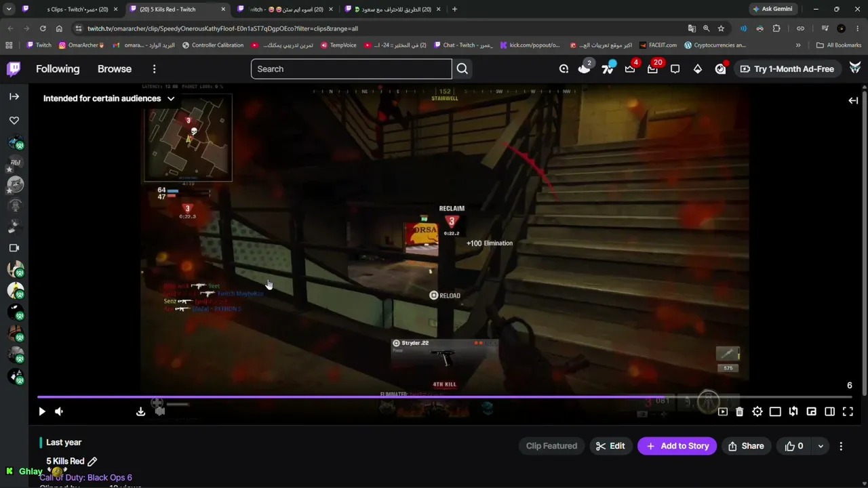868x488 pixels.
Task: Open the apps grid icon in bookmarks bar
Action: point(9,45)
